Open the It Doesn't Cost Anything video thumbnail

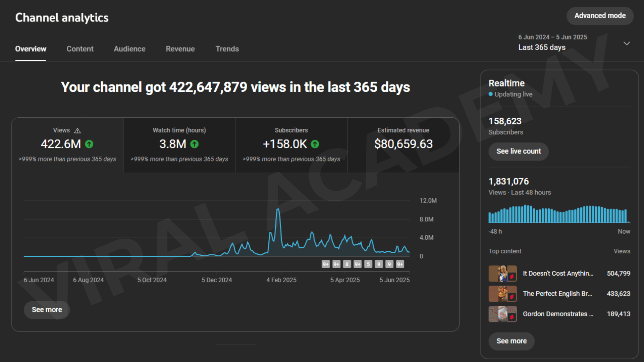502,274
